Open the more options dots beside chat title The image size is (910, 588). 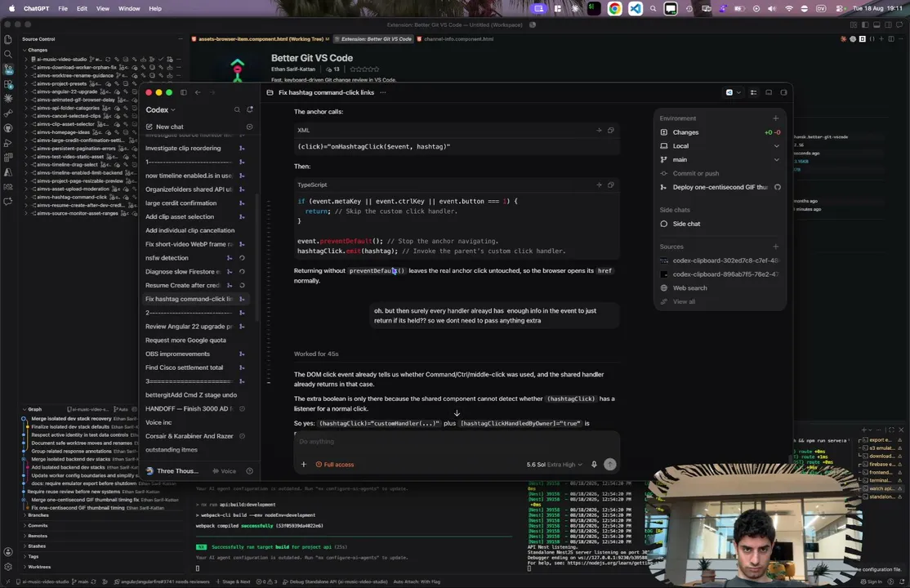382,92
